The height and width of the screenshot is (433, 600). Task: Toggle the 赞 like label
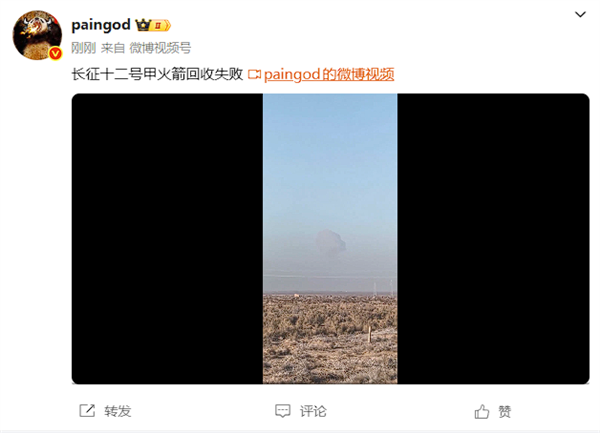505,412
